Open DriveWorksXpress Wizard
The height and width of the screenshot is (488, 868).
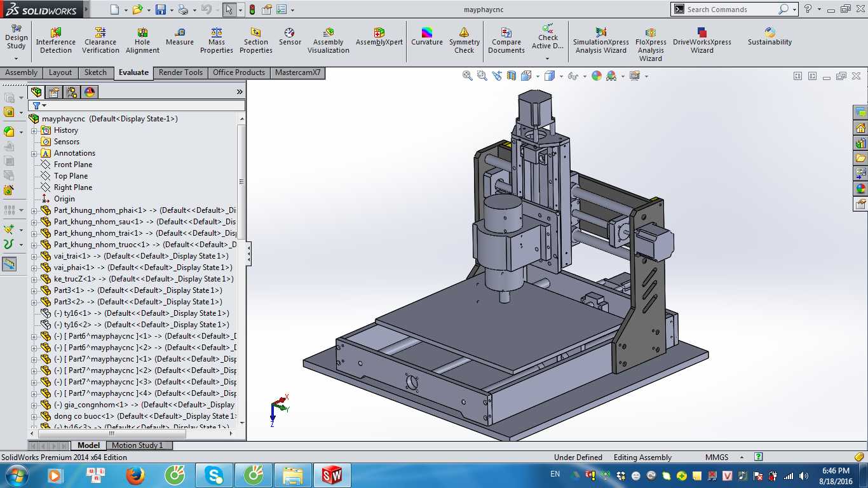tap(702, 41)
